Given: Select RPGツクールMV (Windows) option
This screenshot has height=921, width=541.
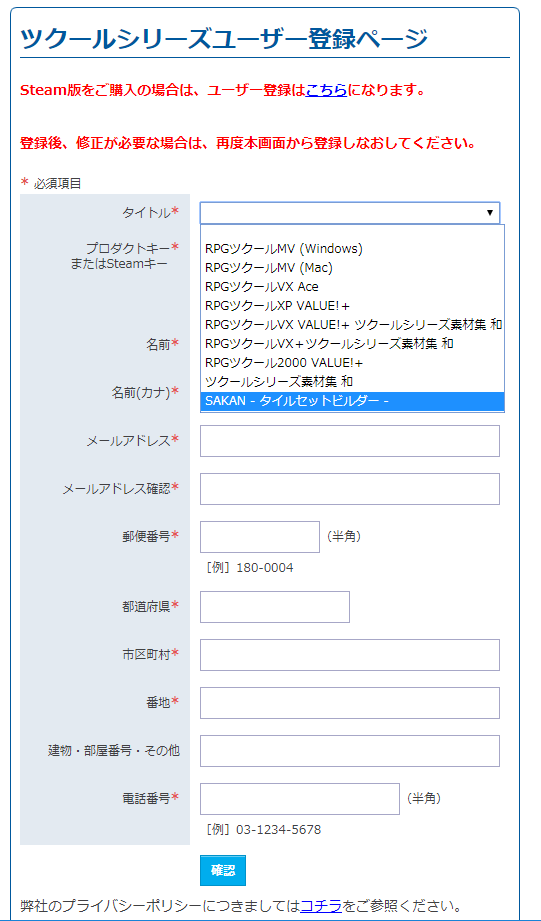Looking at the screenshot, I should pos(352,248).
